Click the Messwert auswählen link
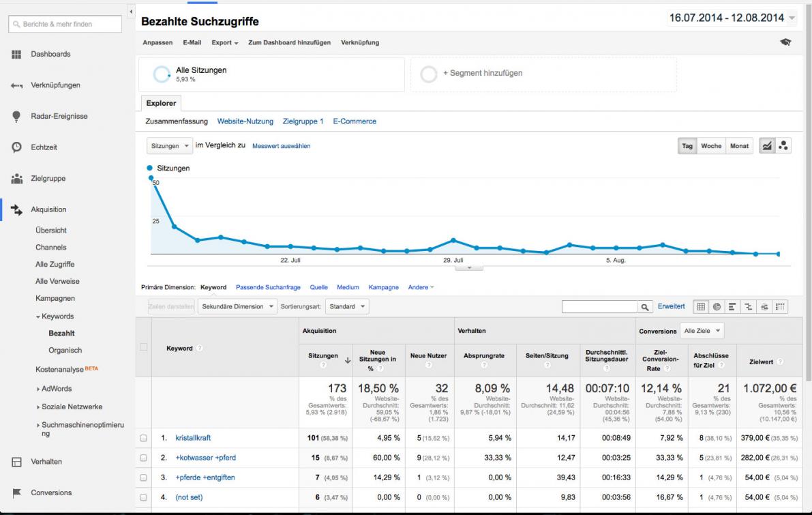This screenshot has height=515, width=812. point(281,146)
